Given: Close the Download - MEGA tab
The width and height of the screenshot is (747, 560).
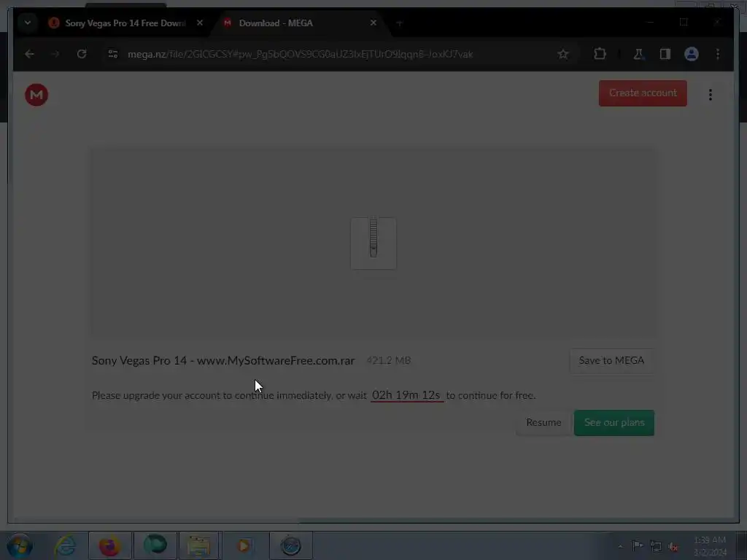Looking at the screenshot, I should (x=373, y=23).
